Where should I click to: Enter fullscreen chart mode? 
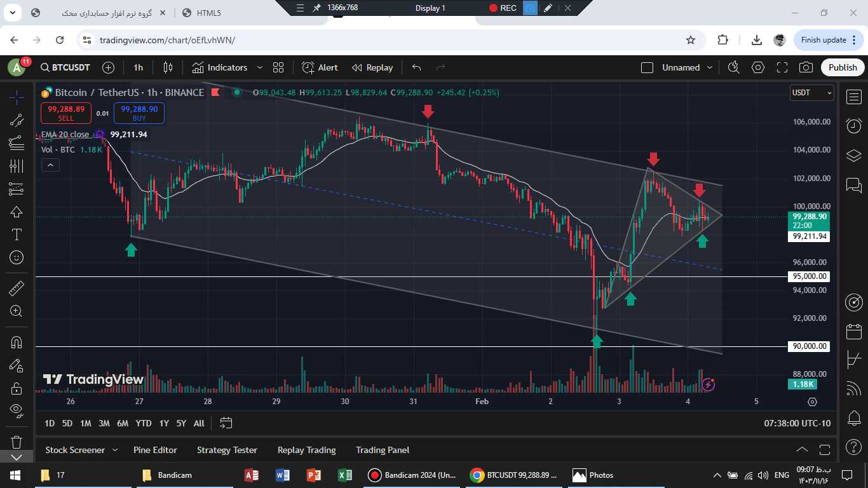point(782,67)
